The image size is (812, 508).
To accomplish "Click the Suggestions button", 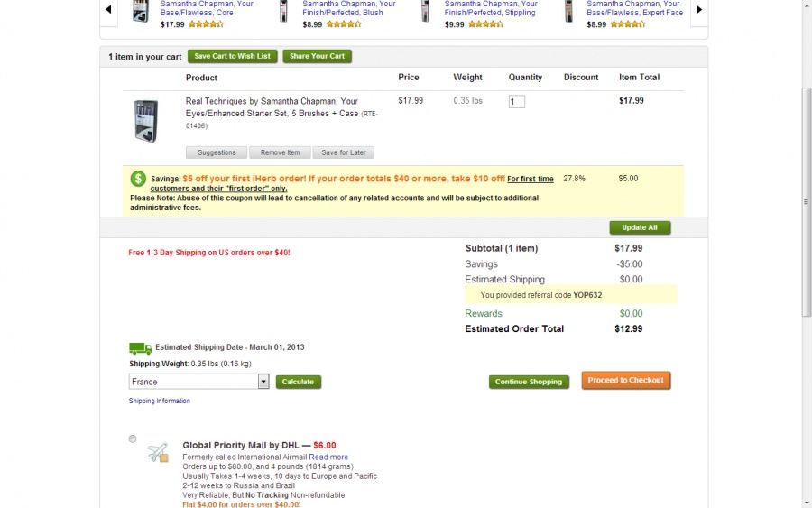I will pos(217,152).
